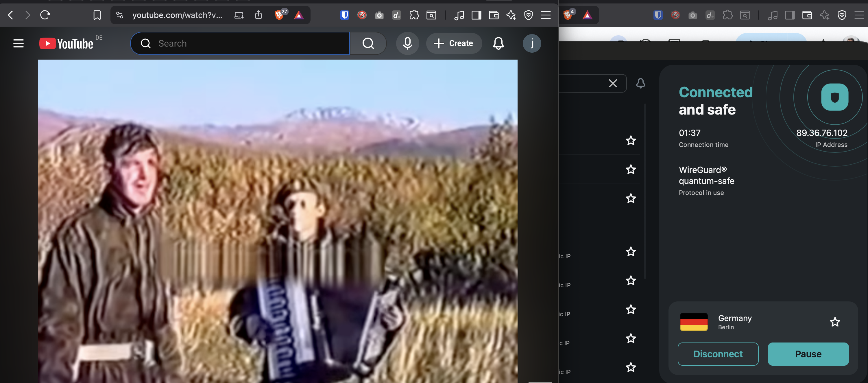Open the extensions puzzle piece menu
Image resolution: width=868 pixels, height=383 pixels.
[x=414, y=15]
